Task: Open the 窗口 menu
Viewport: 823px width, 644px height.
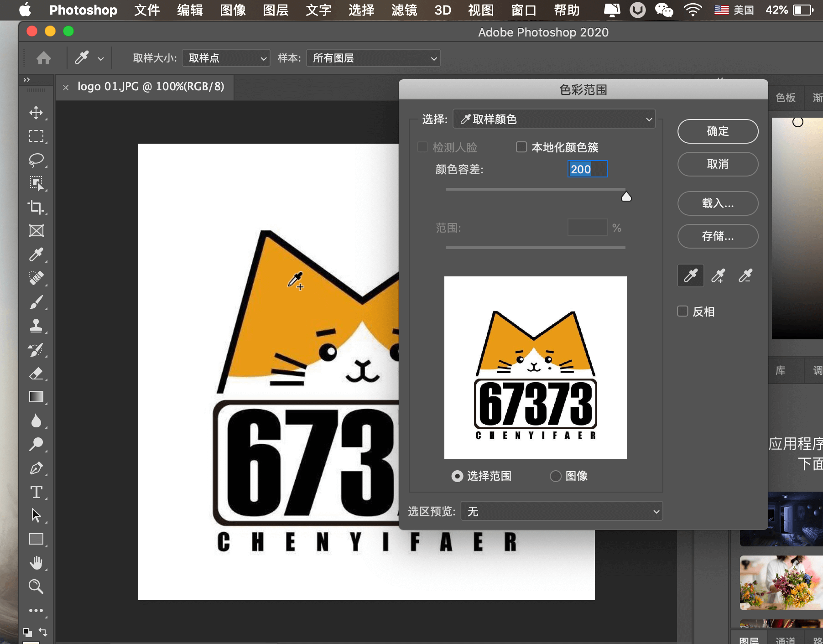Action: (x=524, y=10)
